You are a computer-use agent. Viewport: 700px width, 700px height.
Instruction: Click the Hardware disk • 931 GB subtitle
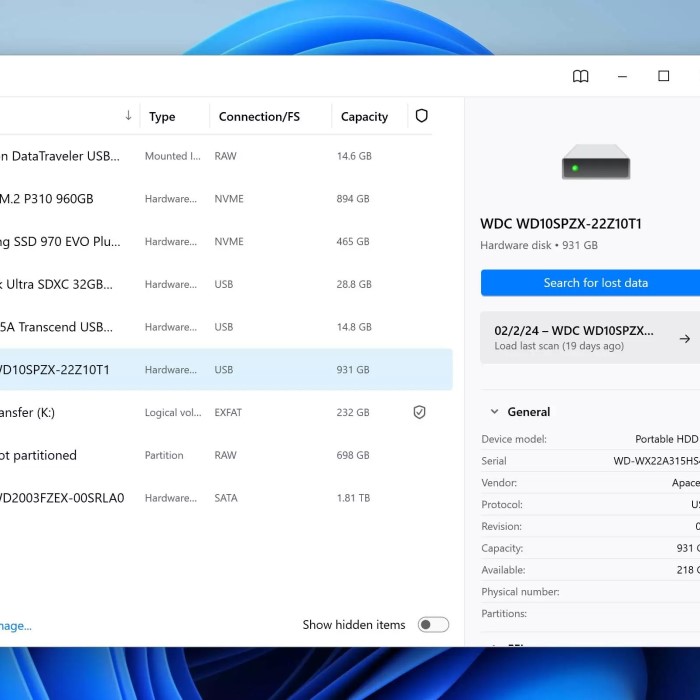[539, 245]
